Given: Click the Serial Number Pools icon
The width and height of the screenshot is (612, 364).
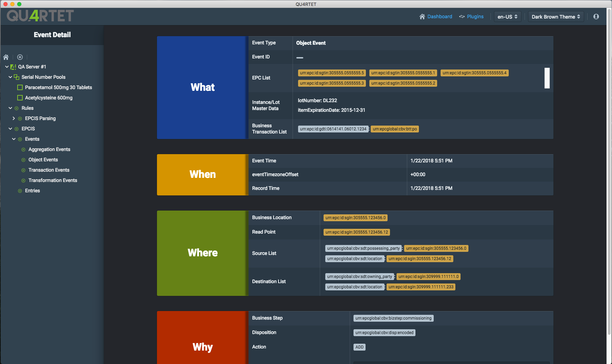Looking at the screenshot, I should tap(17, 77).
